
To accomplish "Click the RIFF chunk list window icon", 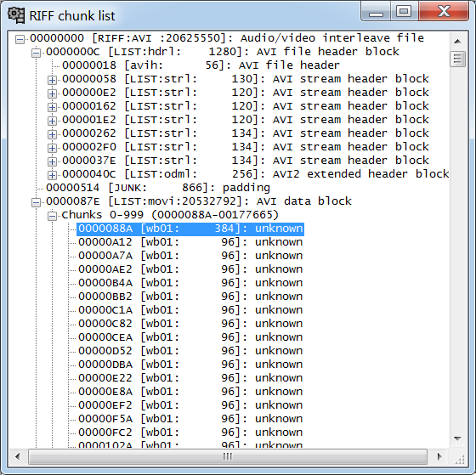I will [16, 15].
